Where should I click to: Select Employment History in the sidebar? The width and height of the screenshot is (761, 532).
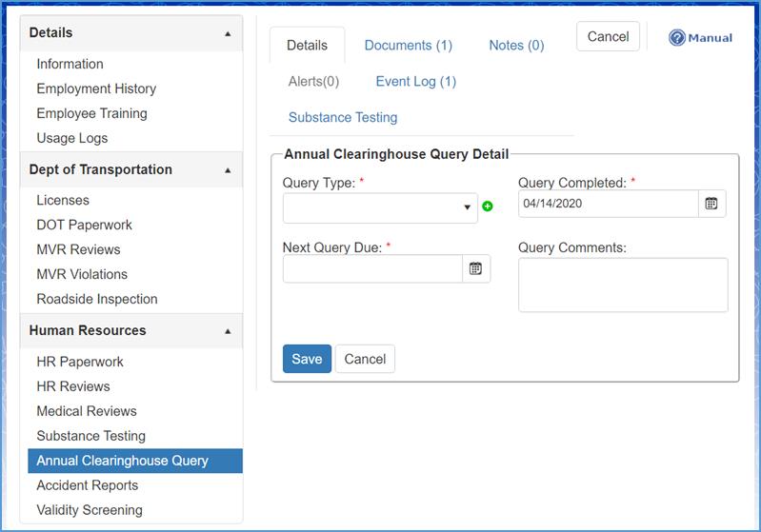tap(96, 89)
